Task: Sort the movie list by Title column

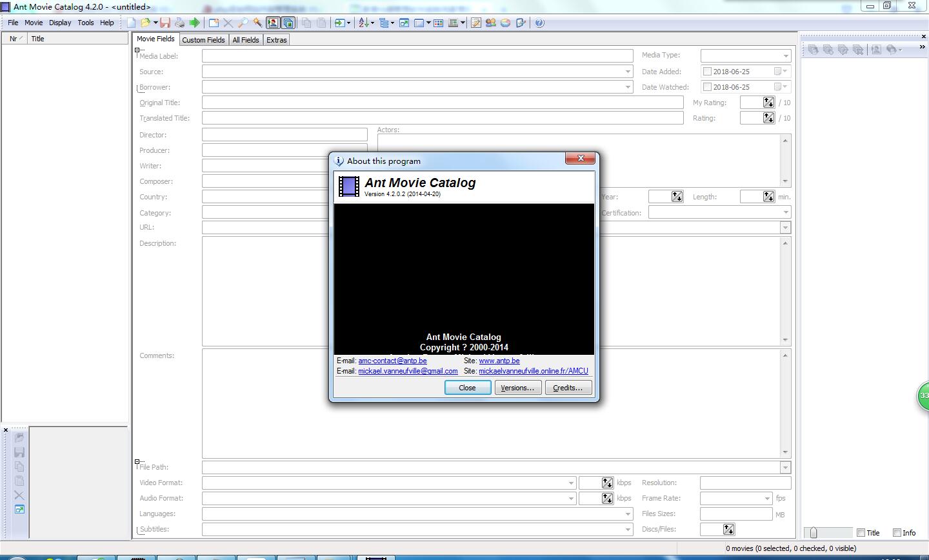Action: (79, 39)
